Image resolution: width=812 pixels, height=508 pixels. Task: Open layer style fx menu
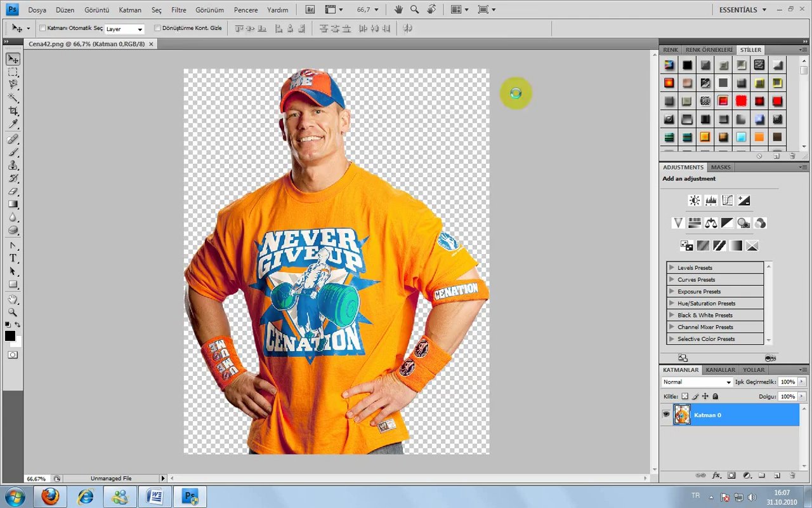tap(717, 475)
